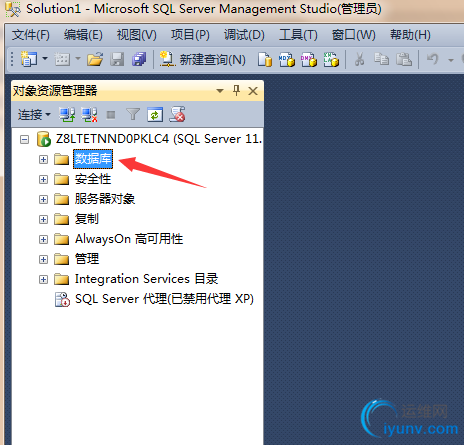Viewport: 464px width, 445px height.
Task: Expand the AlwaysOn 高可用性 folder
Action: pyautogui.click(x=43, y=239)
